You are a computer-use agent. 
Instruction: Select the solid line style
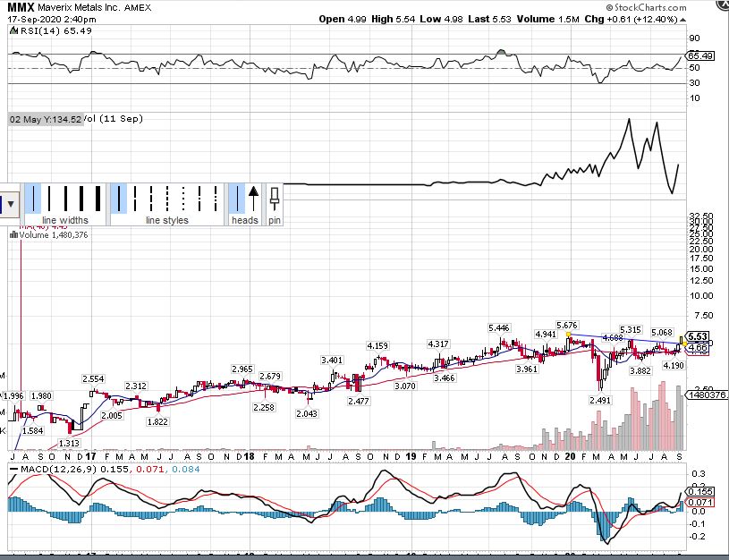(119, 199)
